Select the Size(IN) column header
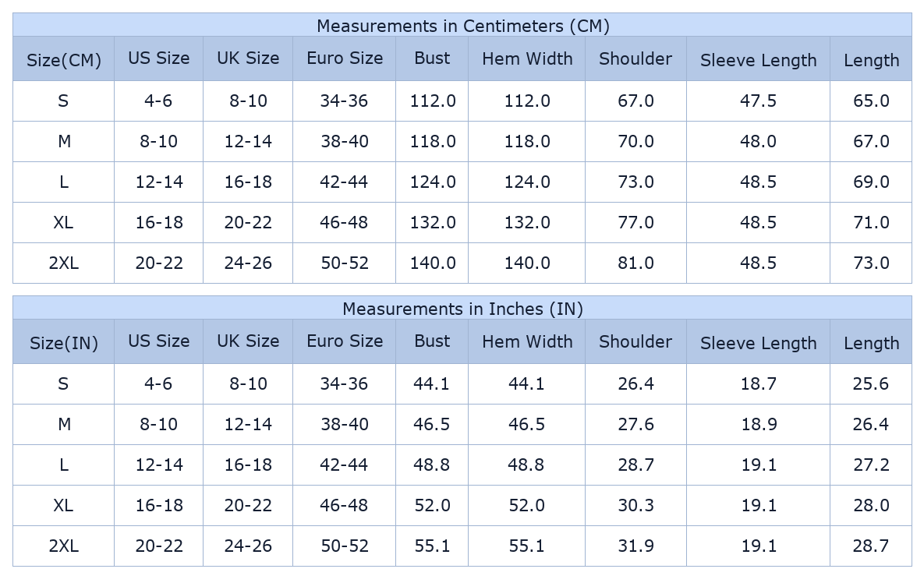This screenshot has height=583, width=924. (x=64, y=343)
